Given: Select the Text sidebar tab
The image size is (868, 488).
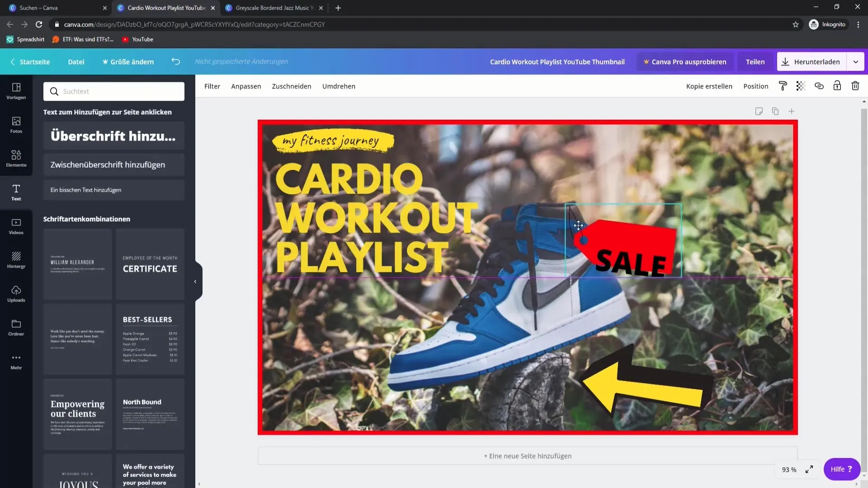Looking at the screenshot, I should [x=16, y=192].
